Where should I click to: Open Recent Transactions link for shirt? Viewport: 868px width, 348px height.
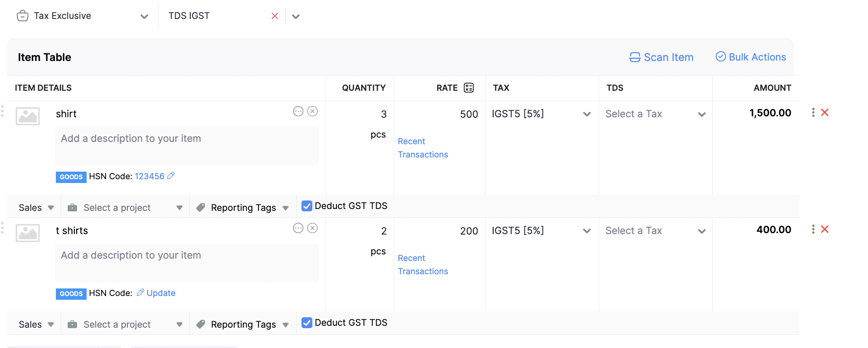pyautogui.click(x=423, y=148)
